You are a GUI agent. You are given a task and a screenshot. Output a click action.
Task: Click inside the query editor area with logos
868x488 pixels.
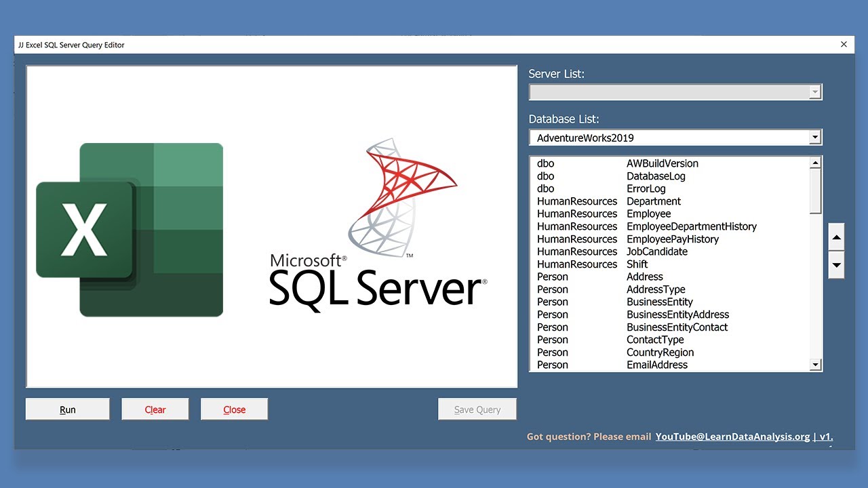click(271, 226)
